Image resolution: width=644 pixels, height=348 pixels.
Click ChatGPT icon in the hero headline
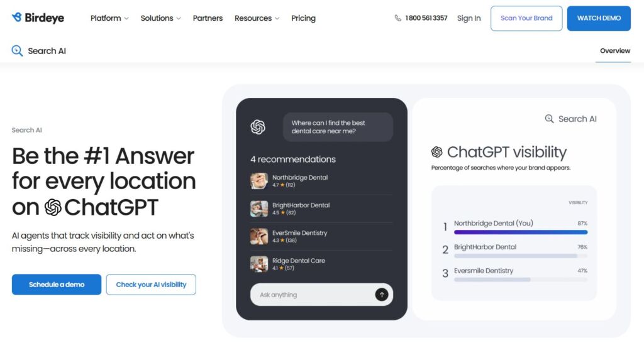pos(53,207)
